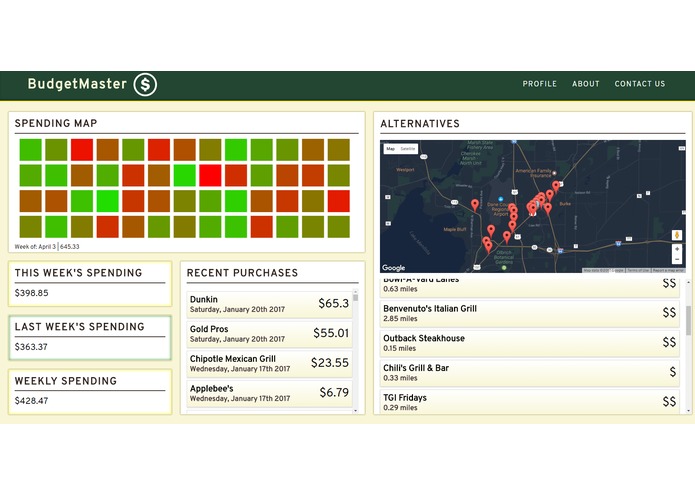
Task: Click the ALTERNATIVES heading
Action: coord(420,124)
